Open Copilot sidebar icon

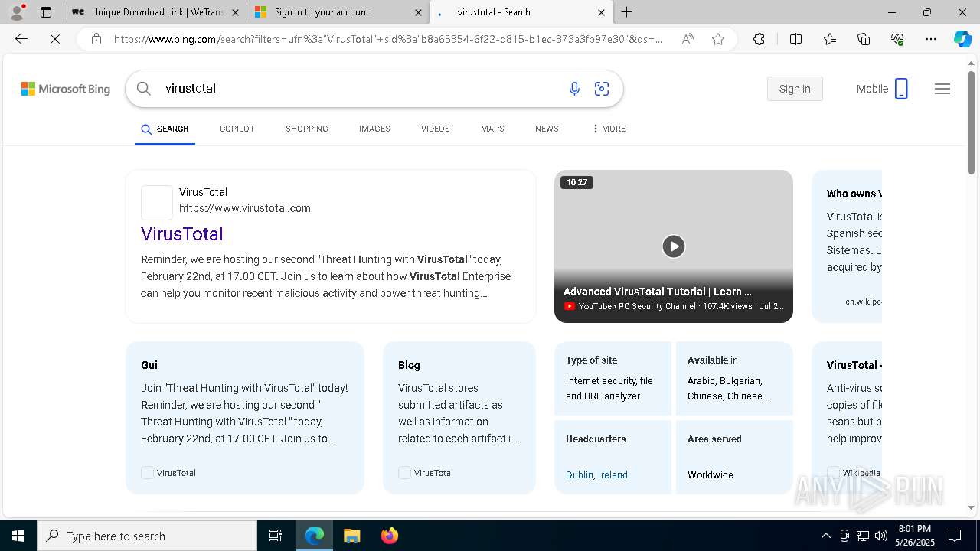click(962, 39)
